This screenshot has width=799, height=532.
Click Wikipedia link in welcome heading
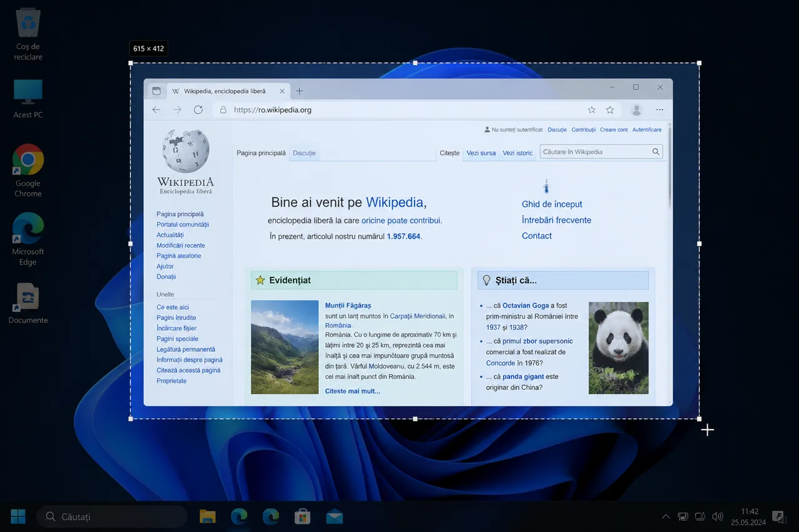(x=395, y=202)
